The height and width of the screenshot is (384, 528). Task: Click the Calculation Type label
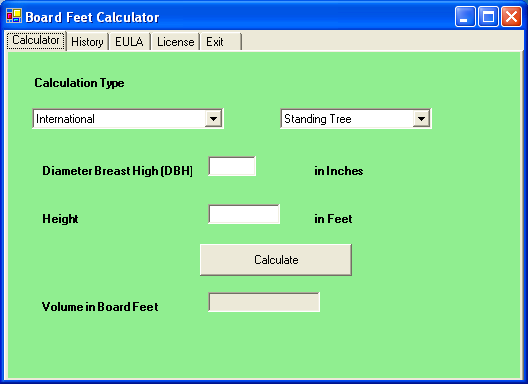pos(79,83)
